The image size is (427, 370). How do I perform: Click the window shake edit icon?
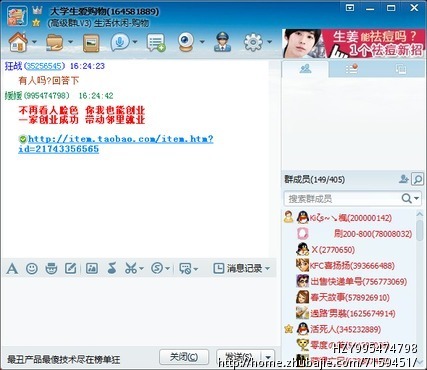pos(71,268)
